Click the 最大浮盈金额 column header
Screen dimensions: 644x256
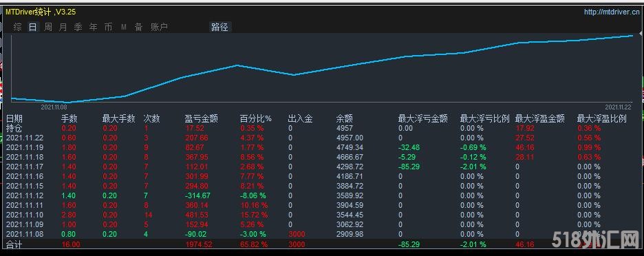point(540,119)
